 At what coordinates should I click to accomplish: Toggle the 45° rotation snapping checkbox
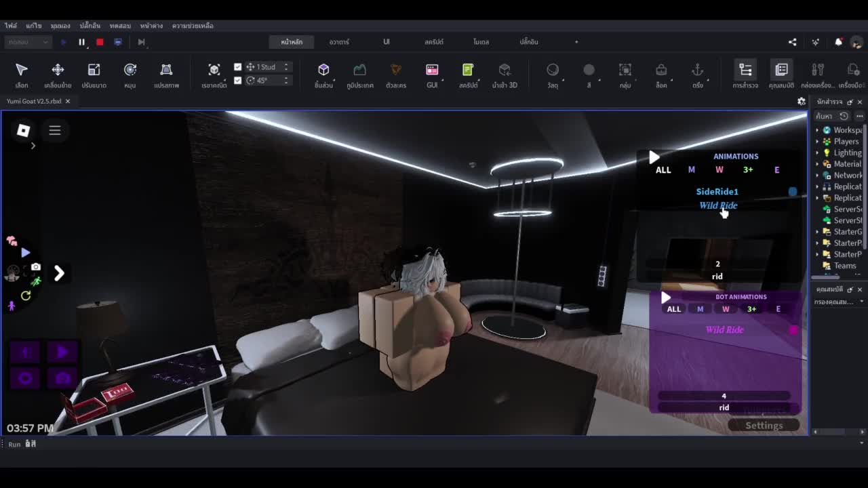[237, 80]
